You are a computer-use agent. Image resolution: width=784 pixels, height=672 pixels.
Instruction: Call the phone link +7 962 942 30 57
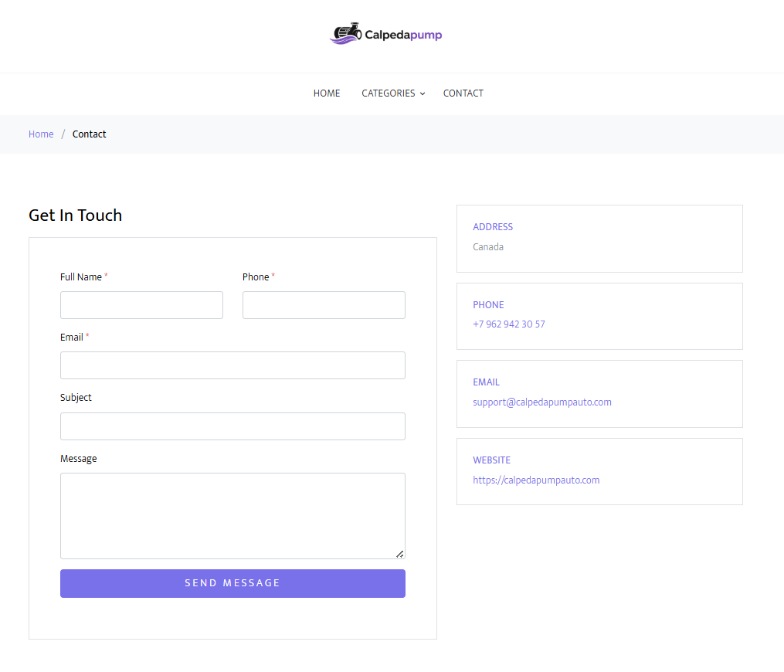pyautogui.click(x=509, y=324)
